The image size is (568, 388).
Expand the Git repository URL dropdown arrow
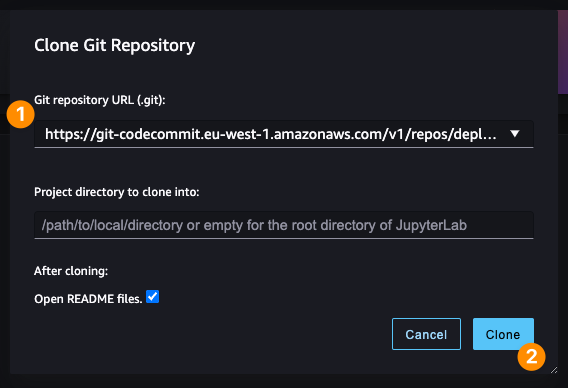515,134
